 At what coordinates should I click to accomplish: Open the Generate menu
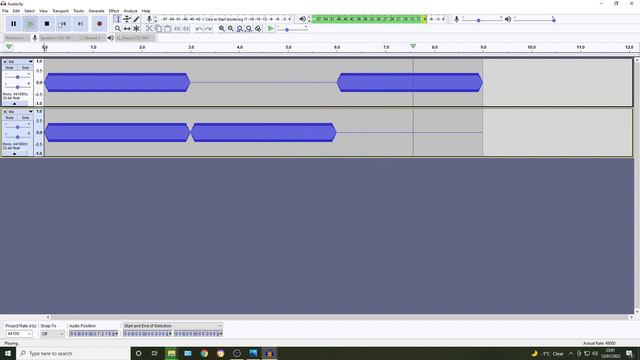(x=97, y=11)
